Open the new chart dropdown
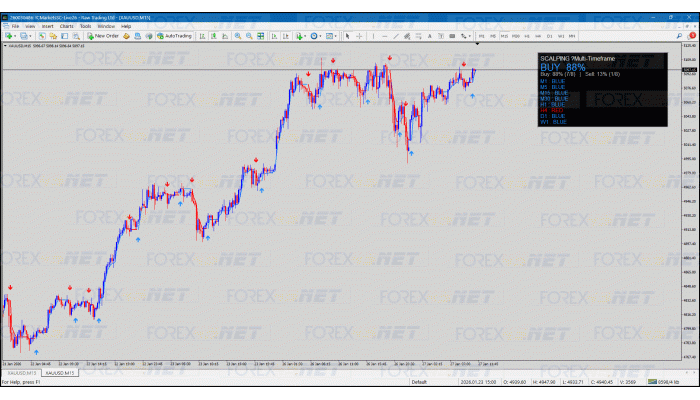The height and width of the screenshot is (400, 700). click(x=15, y=36)
